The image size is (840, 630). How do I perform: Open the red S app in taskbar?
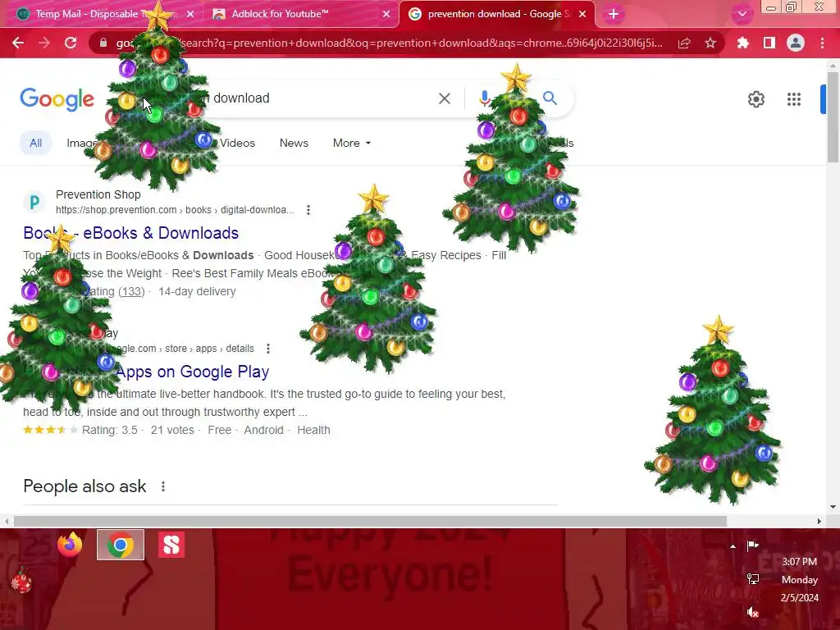pyautogui.click(x=171, y=545)
